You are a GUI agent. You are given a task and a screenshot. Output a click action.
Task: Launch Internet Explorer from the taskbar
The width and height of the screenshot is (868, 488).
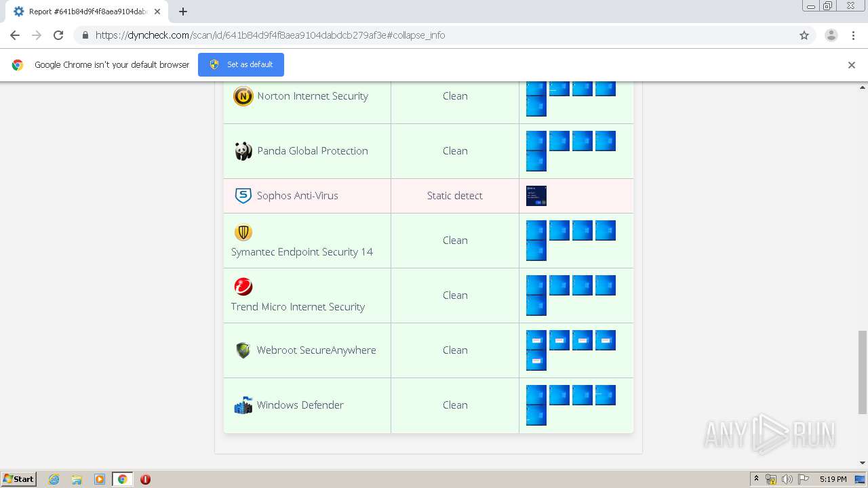coord(54,479)
